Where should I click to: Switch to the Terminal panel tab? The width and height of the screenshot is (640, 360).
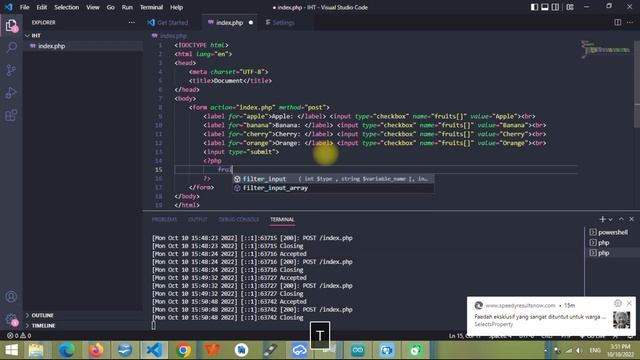click(x=282, y=220)
